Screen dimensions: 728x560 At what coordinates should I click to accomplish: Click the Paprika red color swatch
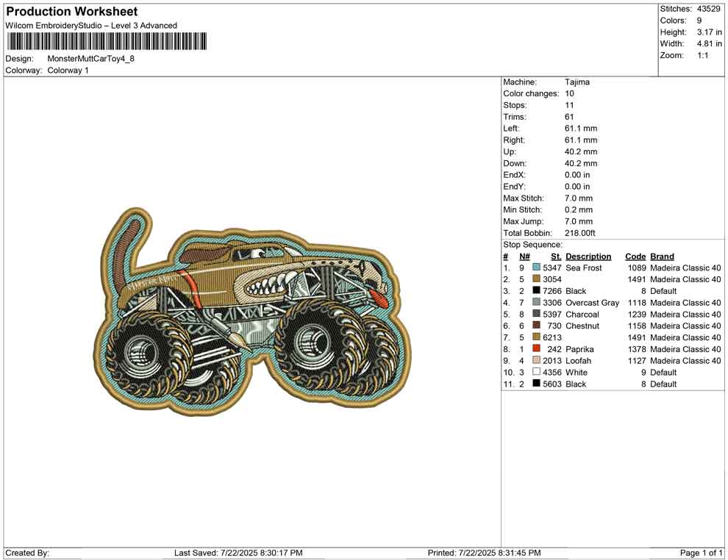(x=536, y=348)
